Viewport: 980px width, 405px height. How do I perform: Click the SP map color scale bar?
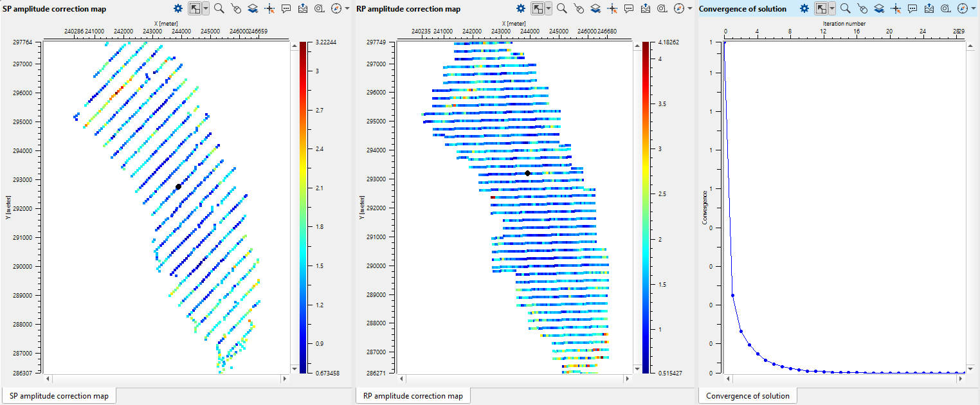303,207
